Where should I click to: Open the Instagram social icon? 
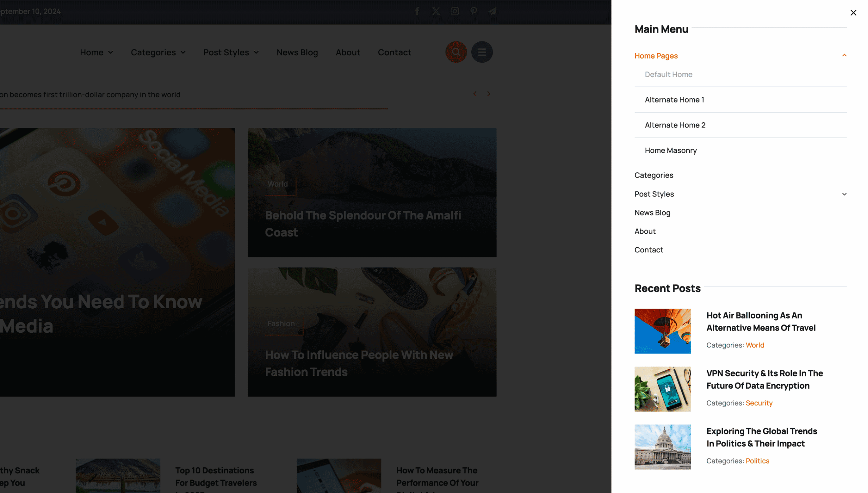[x=455, y=11]
